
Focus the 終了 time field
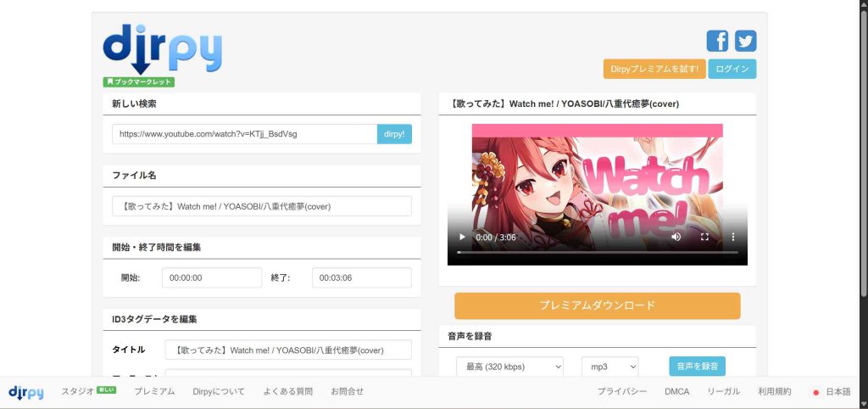[362, 277]
